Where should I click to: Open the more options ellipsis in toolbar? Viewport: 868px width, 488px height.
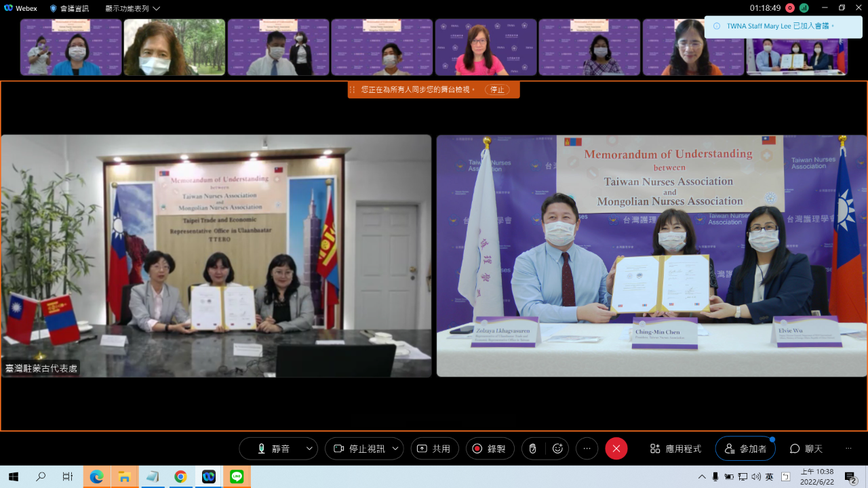[587, 449]
